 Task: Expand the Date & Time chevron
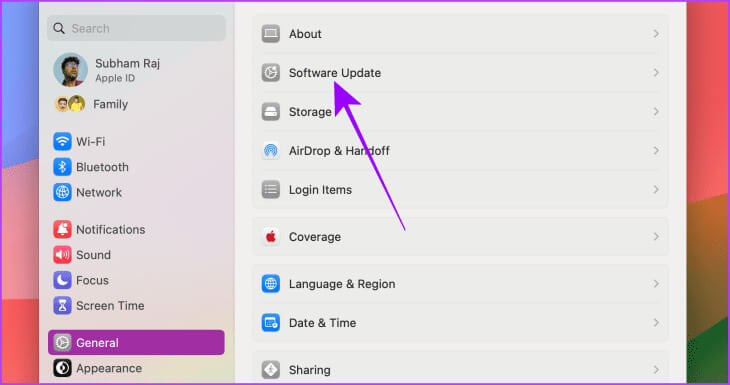(x=656, y=323)
